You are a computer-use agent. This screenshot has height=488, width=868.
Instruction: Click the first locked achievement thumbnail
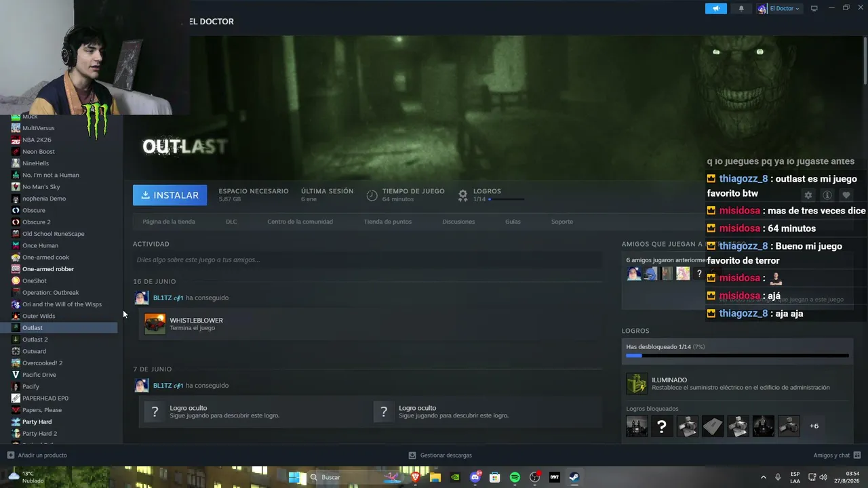[x=637, y=426]
